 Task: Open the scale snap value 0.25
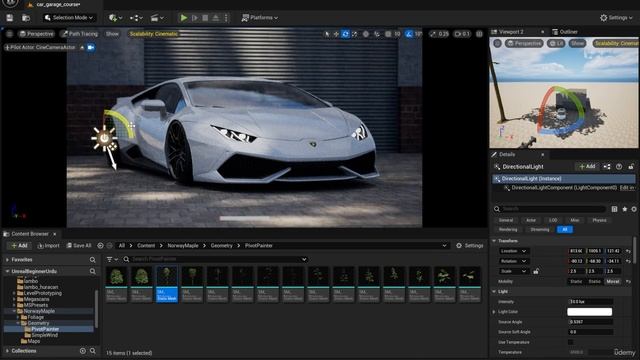[439, 34]
